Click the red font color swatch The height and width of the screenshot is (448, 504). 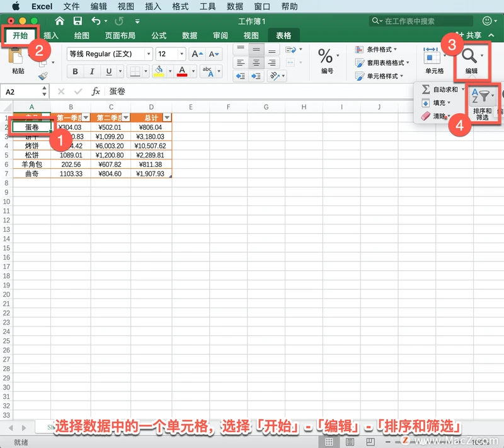182,71
